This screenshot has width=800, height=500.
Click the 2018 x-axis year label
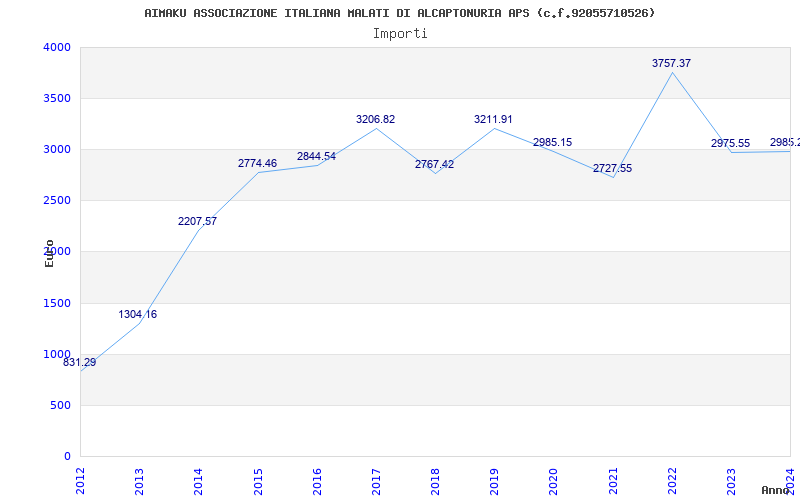point(435,481)
